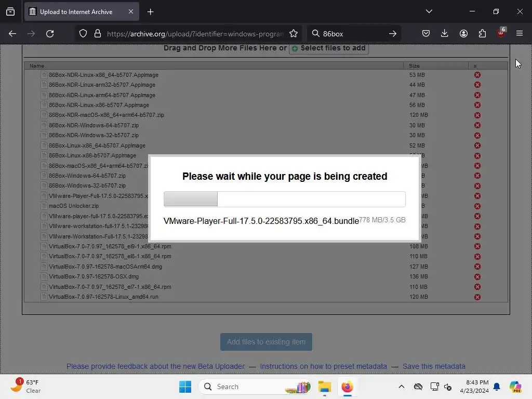Remove 86Box-NDR-Windows-64-b5707.zip file

[477, 125]
